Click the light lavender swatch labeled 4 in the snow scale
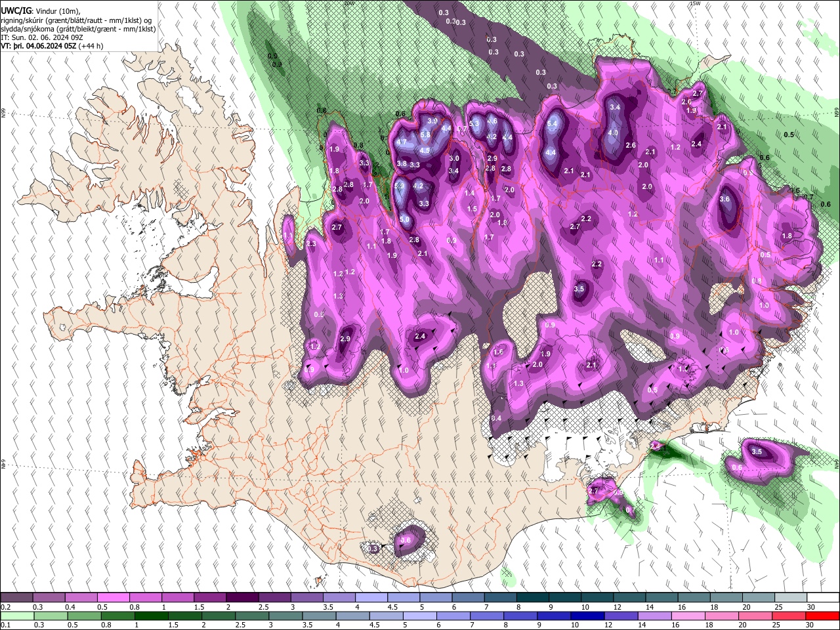840x630 pixels. tap(371, 598)
